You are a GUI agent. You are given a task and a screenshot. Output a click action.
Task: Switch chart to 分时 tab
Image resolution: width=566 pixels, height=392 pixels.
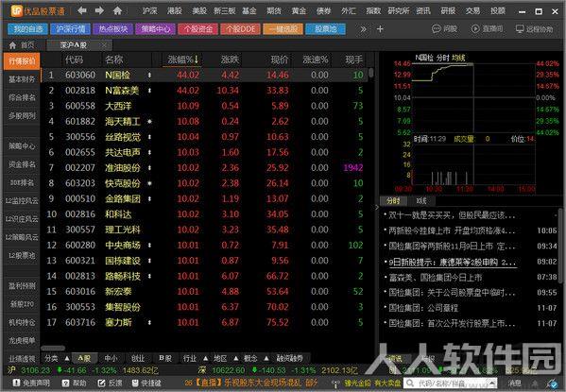(x=393, y=200)
